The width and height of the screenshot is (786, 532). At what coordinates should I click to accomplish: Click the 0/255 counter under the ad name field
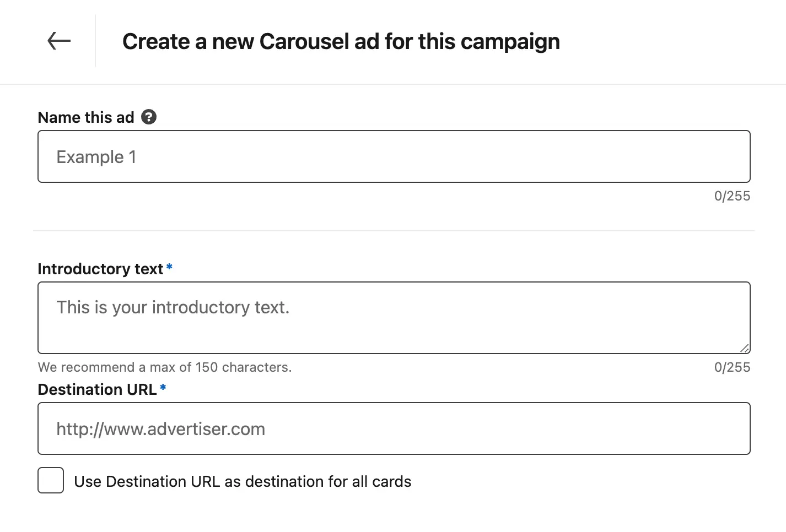pos(732,196)
